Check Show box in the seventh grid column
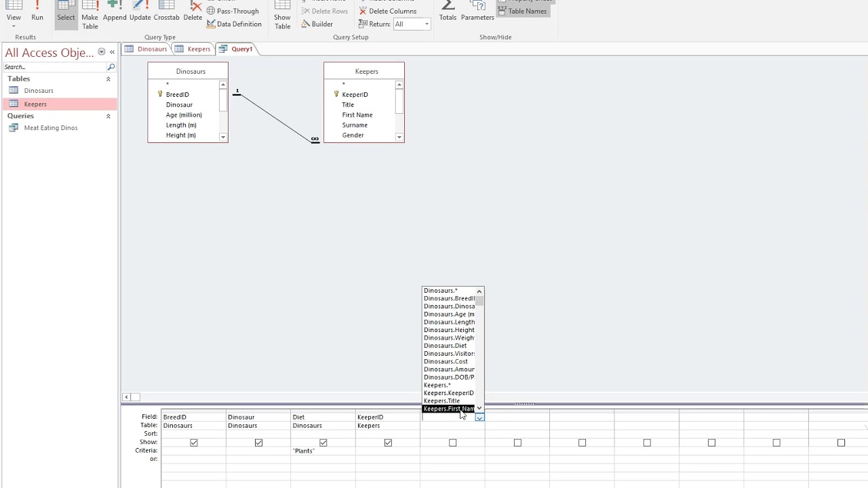 (583, 443)
